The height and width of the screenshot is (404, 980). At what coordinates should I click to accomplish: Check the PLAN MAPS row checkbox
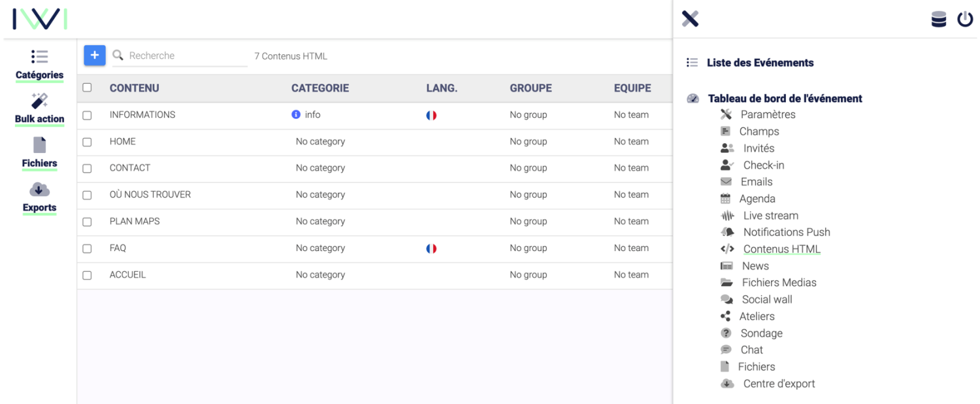tap(87, 222)
